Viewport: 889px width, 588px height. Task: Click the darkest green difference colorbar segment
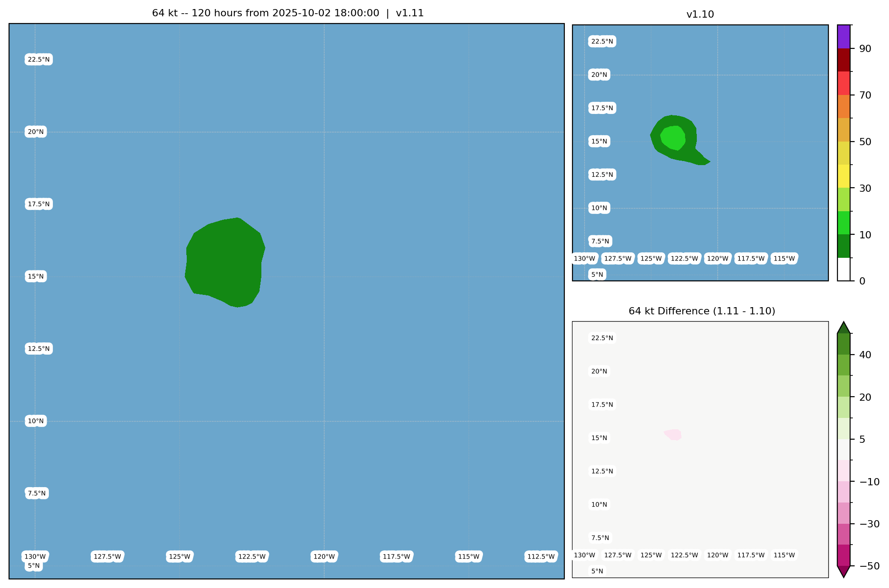pyautogui.click(x=843, y=344)
